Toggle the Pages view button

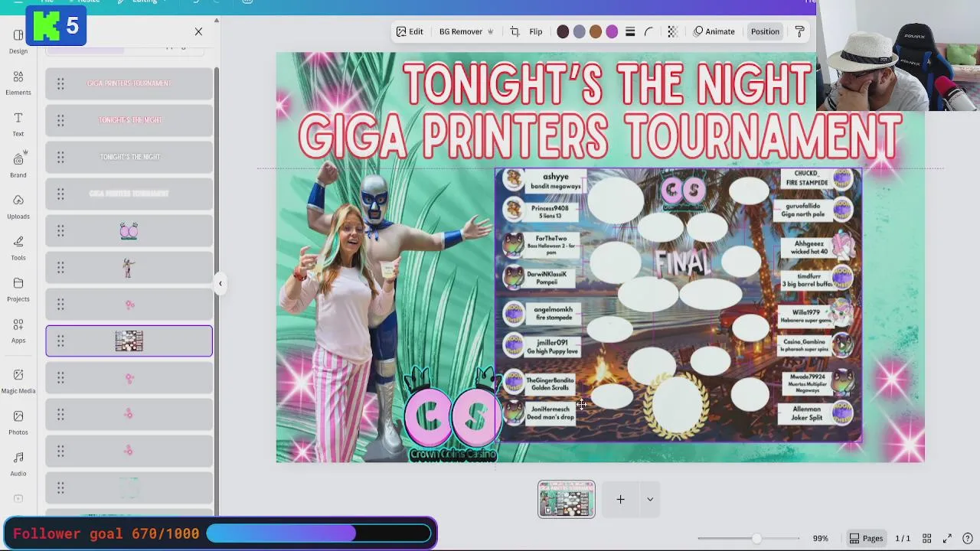866,538
